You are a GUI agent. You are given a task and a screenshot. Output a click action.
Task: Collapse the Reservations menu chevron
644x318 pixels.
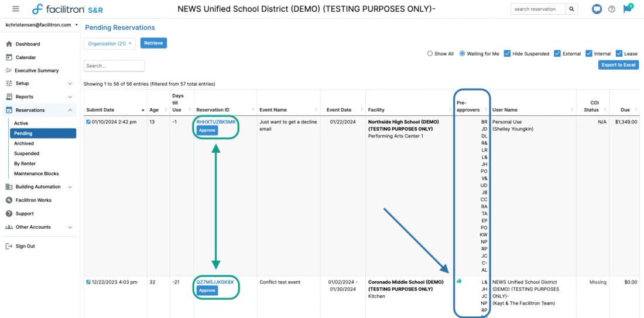pyautogui.click(x=70, y=110)
